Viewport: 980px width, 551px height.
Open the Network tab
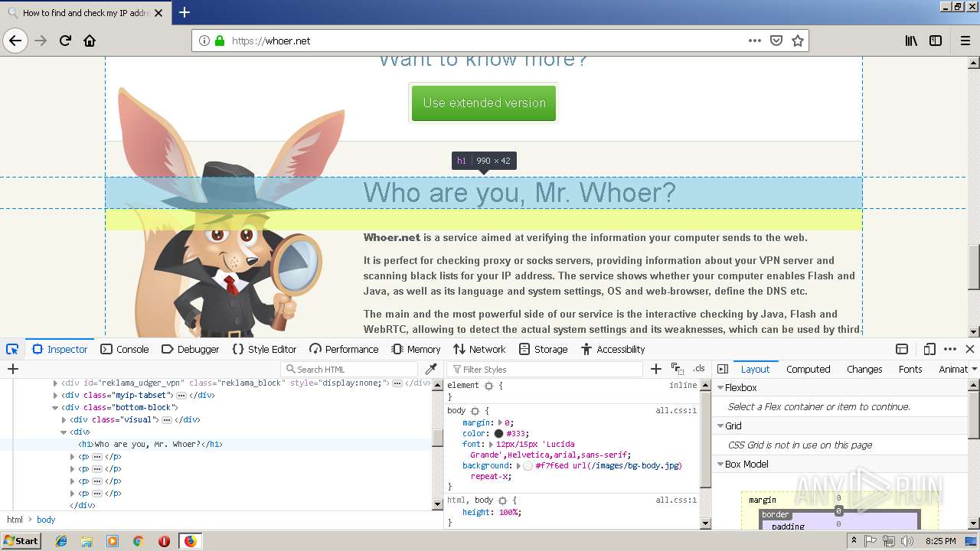[x=479, y=349]
